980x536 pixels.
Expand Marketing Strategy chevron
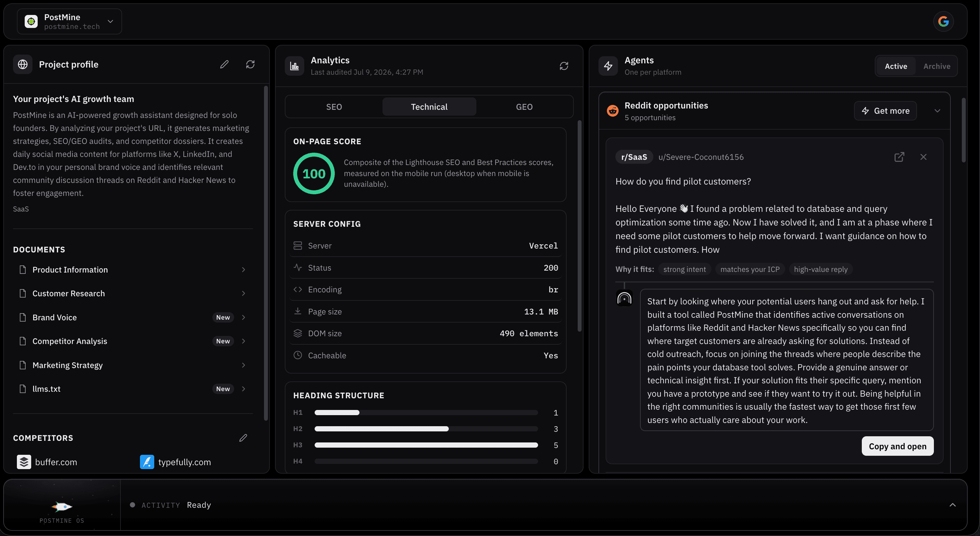click(x=244, y=365)
